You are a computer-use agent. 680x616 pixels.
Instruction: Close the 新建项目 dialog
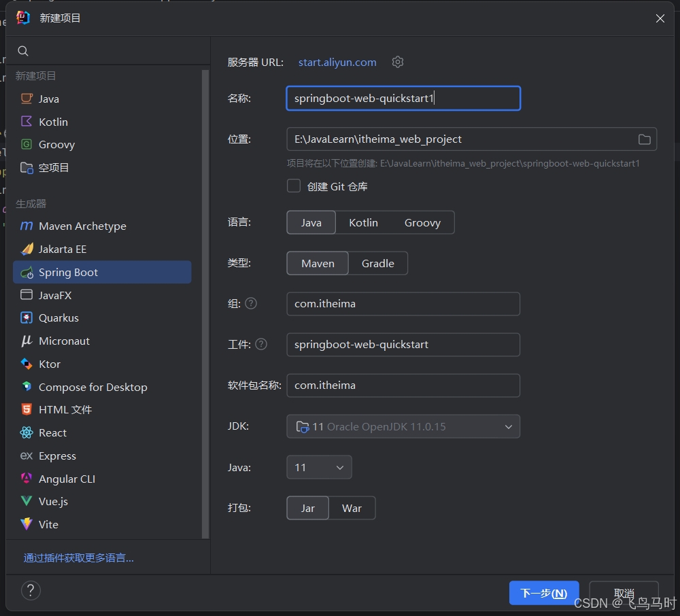tap(660, 18)
